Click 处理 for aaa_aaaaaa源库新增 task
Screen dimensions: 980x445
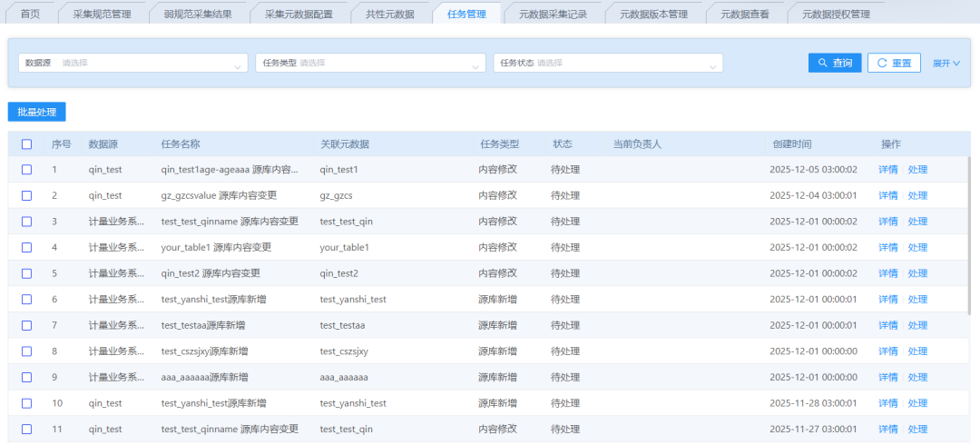point(917,377)
